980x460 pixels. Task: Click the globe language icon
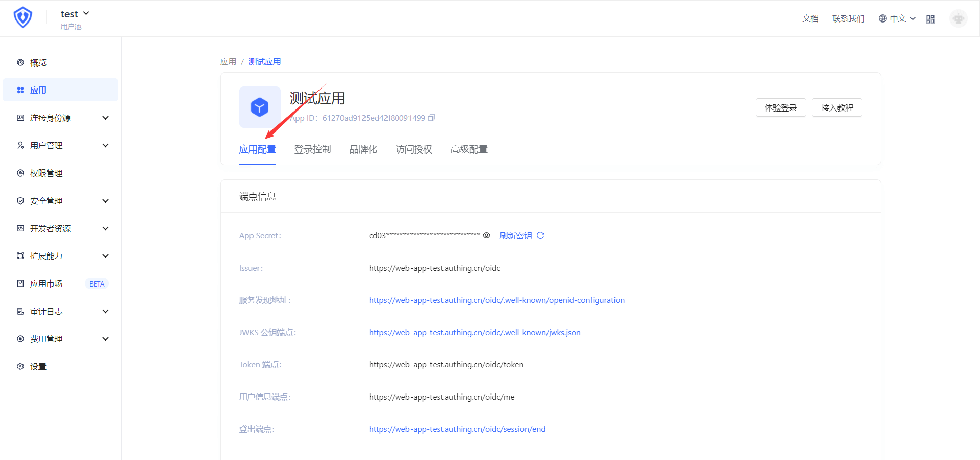[882, 18]
